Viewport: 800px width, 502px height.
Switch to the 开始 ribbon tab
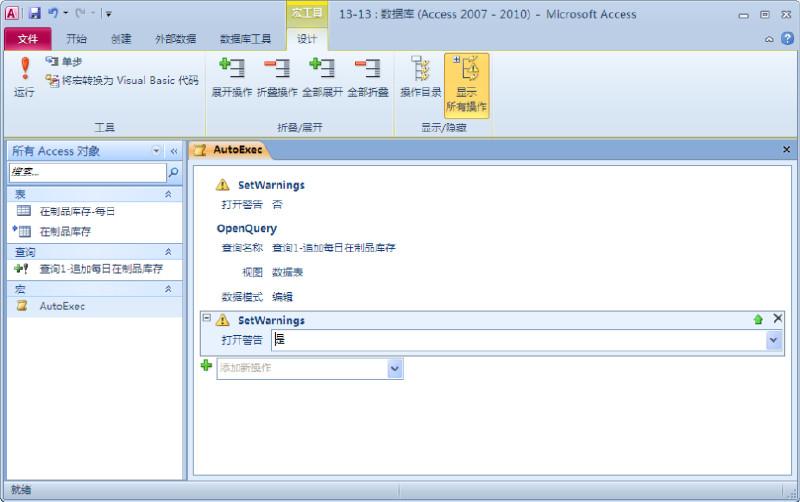76,39
